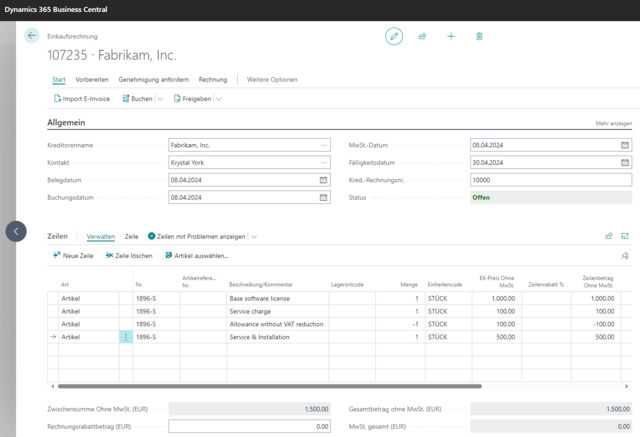640x437 pixels.
Task: Click Base software license description cell
Action: (278, 299)
